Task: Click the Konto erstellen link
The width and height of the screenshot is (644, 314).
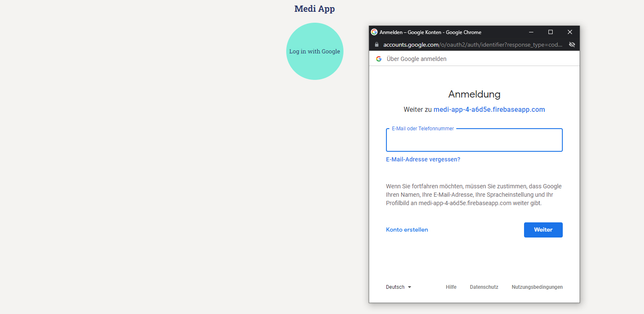Action: (407, 230)
